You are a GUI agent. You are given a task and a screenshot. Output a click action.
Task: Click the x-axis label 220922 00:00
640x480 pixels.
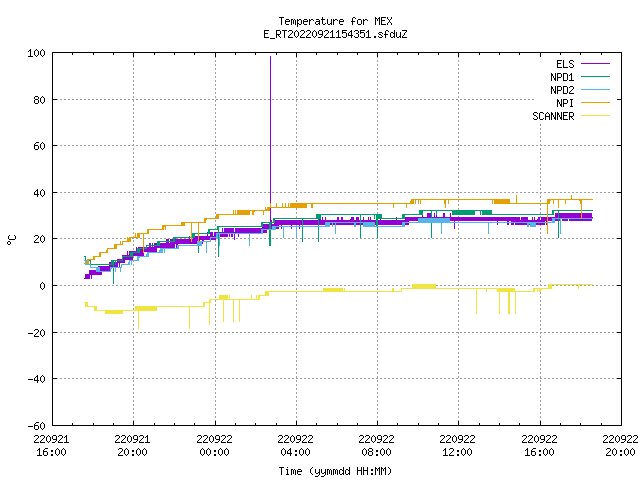(214, 446)
